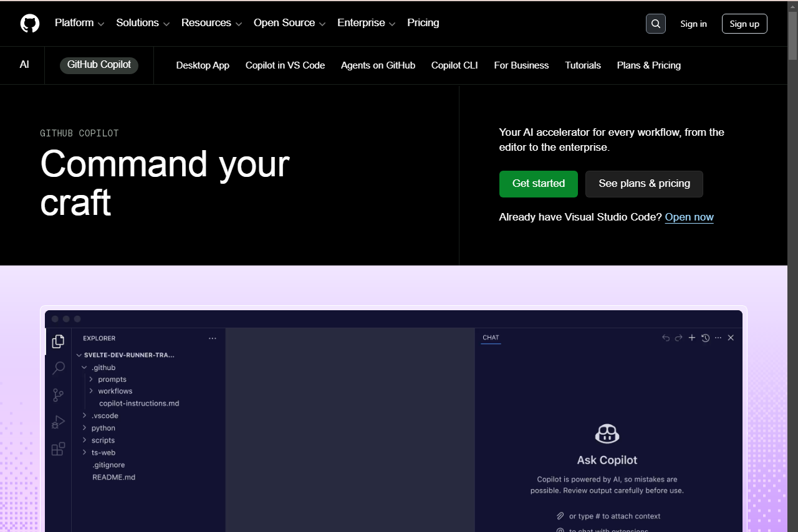This screenshot has height=532, width=798.
Task: Follow the Open now link
Action: point(689,217)
